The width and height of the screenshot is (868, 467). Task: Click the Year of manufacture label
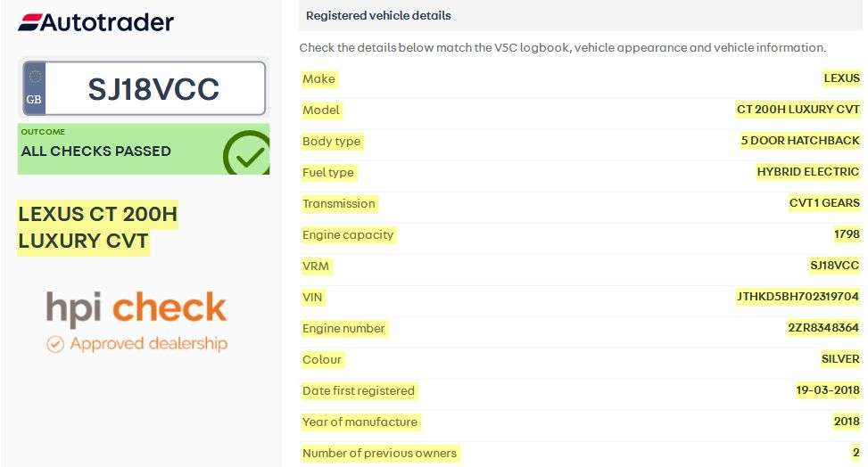tap(360, 422)
